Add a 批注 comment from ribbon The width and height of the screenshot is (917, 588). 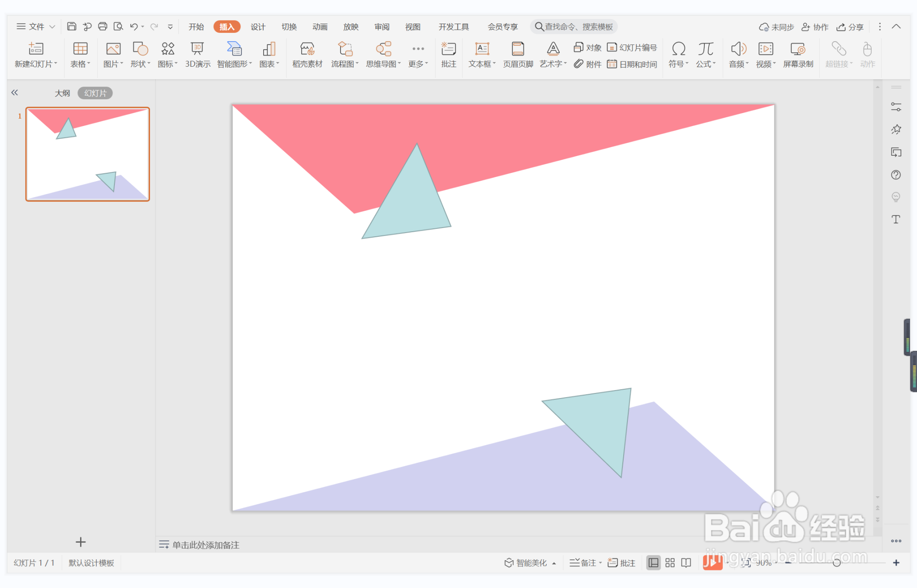[x=449, y=55]
